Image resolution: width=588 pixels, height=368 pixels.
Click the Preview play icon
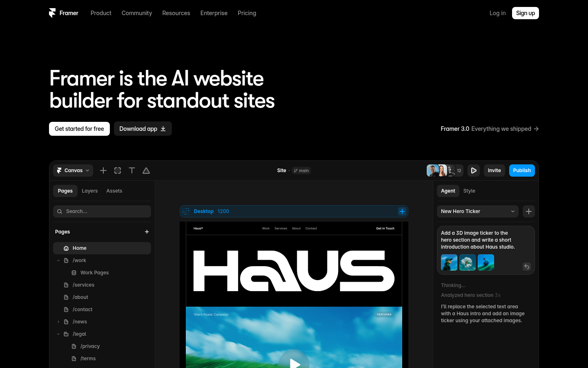tap(474, 171)
